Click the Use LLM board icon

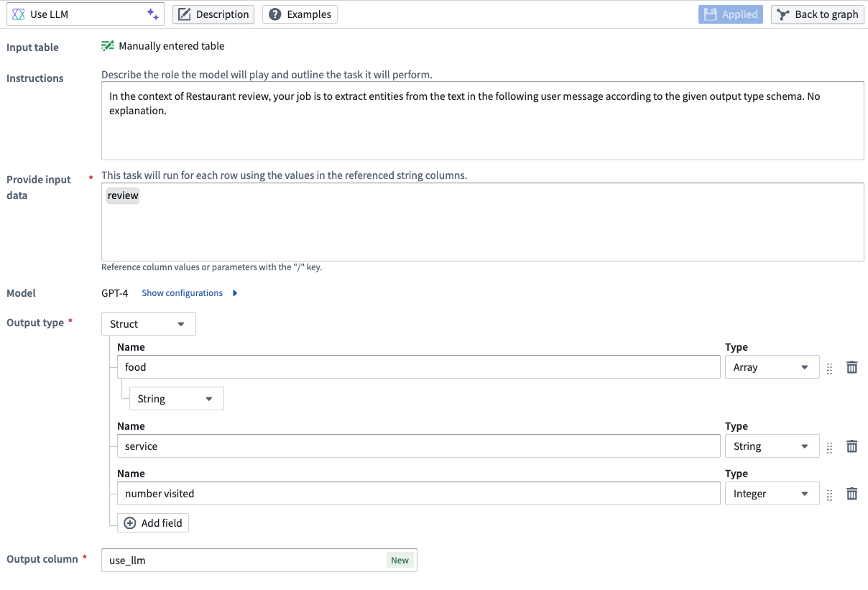pos(19,14)
